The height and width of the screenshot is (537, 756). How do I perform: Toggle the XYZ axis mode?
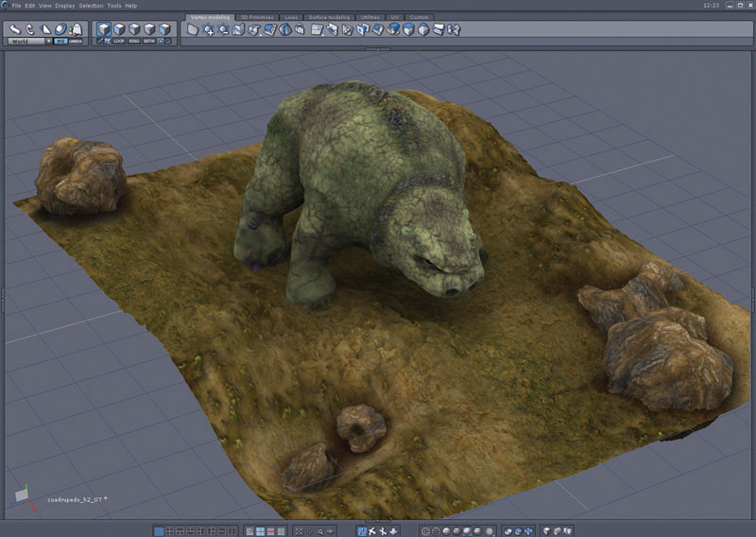60,42
